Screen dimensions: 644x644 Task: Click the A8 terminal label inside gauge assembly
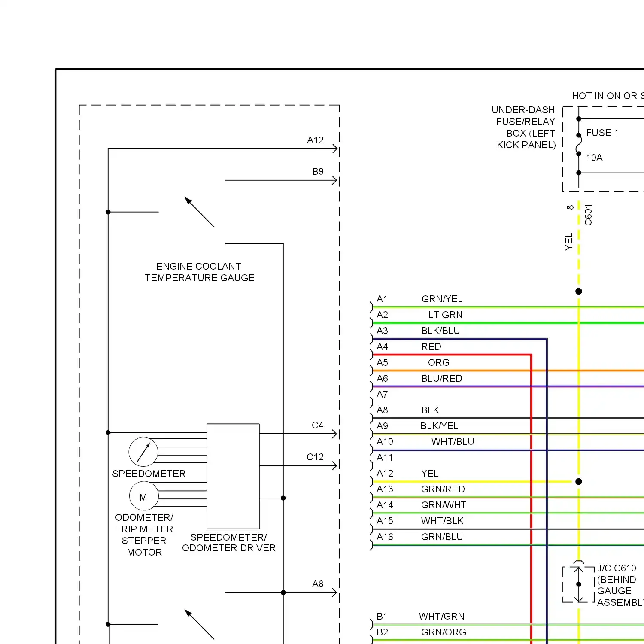click(318, 584)
